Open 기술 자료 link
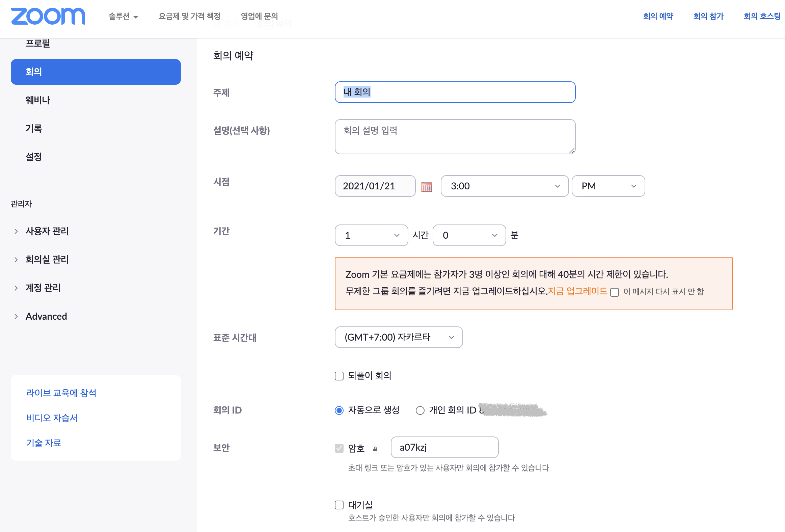785x532 pixels. click(x=44, y=443)
